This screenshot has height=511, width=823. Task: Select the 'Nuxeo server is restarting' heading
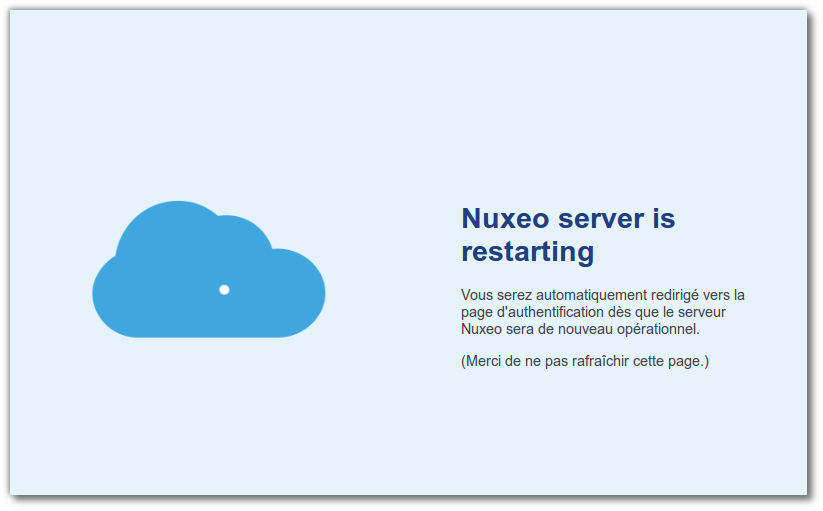coord(568,235)
